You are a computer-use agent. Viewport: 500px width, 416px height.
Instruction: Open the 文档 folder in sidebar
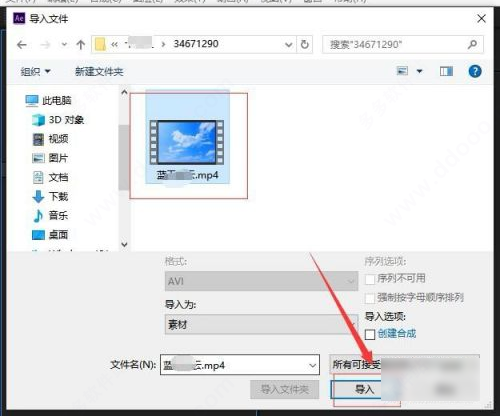pyautogui.click(x=50, y=177)
